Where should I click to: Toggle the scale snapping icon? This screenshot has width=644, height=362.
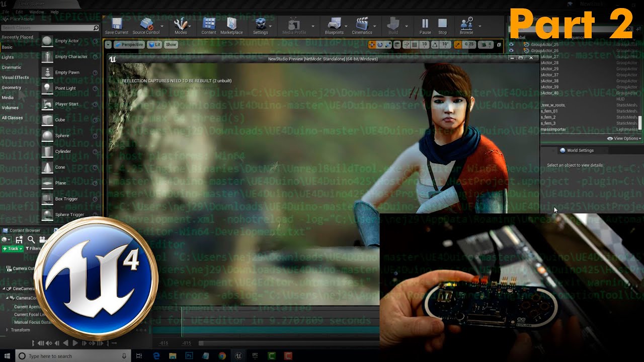[459, 45]
